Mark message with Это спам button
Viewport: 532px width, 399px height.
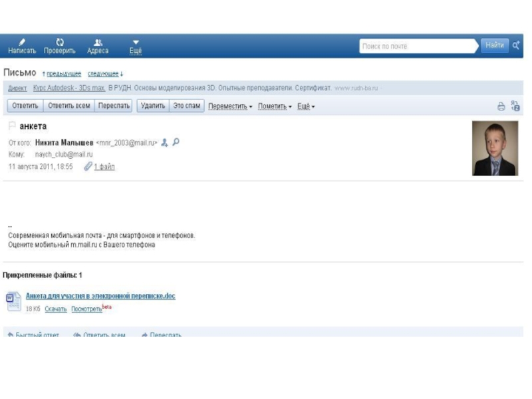click(x=187, y=106)
